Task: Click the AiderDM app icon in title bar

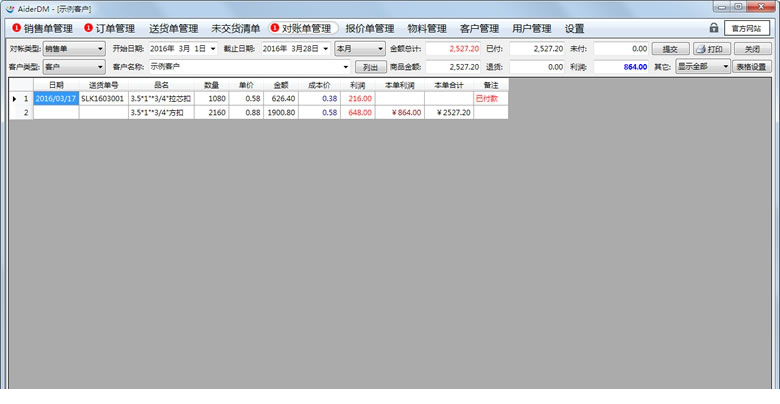Action: (9, 8)
